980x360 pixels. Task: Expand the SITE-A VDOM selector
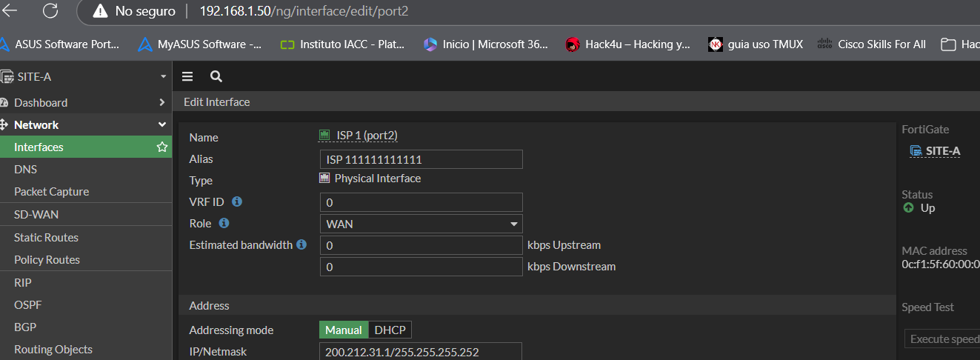162,77
